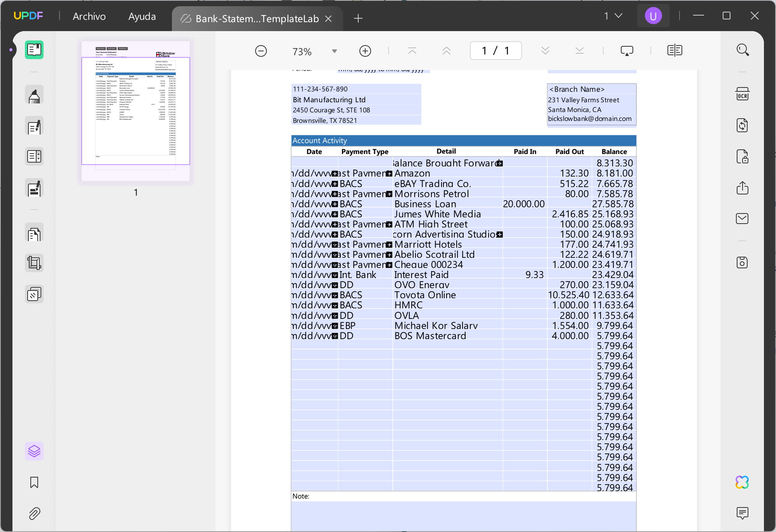This screenshot has height=532, width=776.
Task: Expand the 73% zoom level dropdown
Action: click(x=334, y=51)
